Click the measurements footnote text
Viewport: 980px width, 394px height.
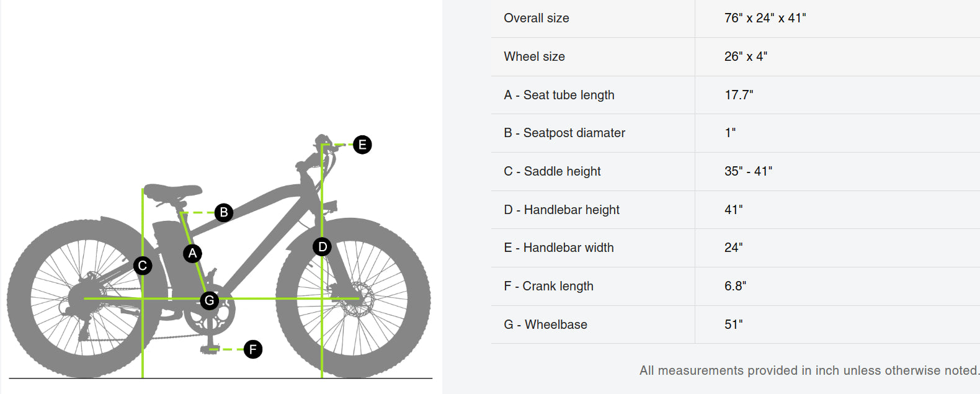pyautogui.click(x=809, y=370)
